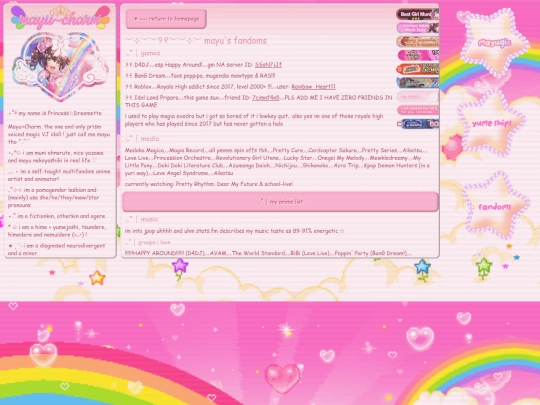
Task: Click the 'currently watching: Pretty Rhythm' line
Action: 209,184
